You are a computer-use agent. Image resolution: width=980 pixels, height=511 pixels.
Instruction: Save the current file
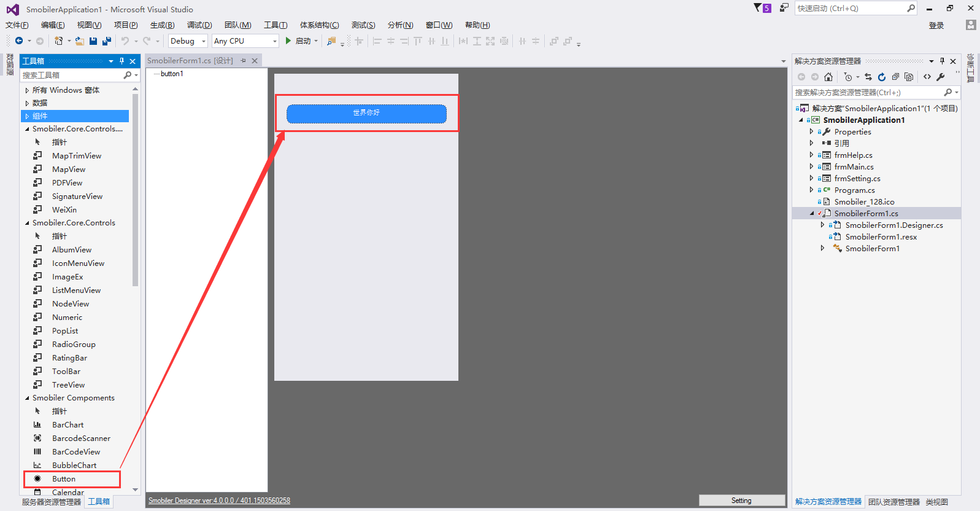tap(93, 41)
